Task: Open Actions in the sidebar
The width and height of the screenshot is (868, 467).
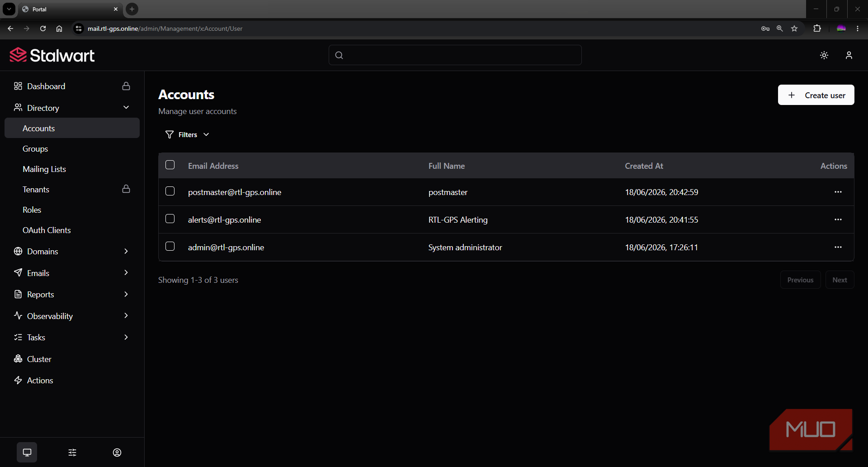Action: tap(72, 380)
